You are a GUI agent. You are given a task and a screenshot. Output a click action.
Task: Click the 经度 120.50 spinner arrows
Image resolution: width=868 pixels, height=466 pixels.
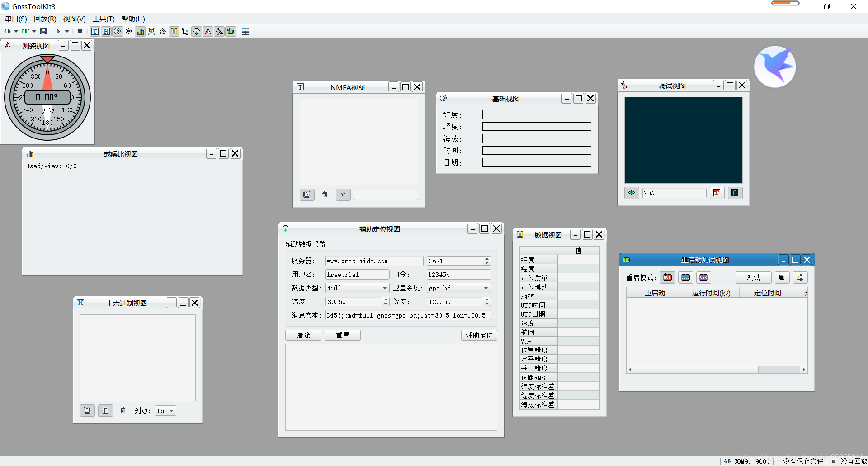click(487, 302)
